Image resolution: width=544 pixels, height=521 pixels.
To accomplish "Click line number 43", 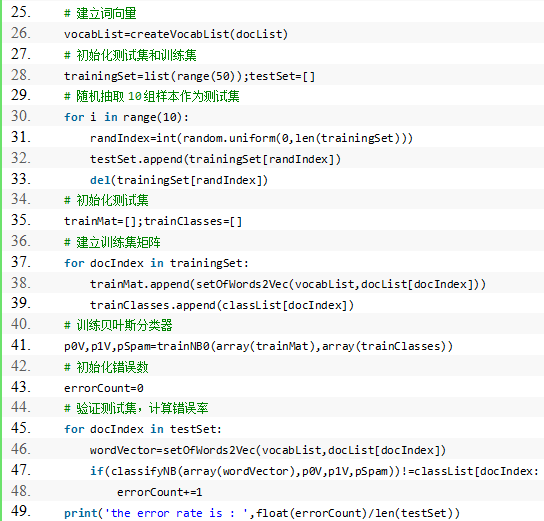I will tap(21, 387).
